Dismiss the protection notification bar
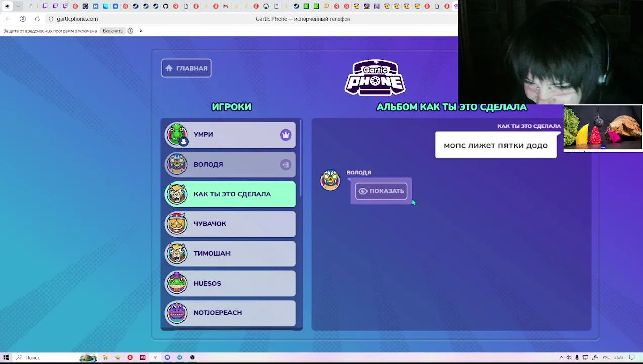643x364 pixels. coord(141,31)
